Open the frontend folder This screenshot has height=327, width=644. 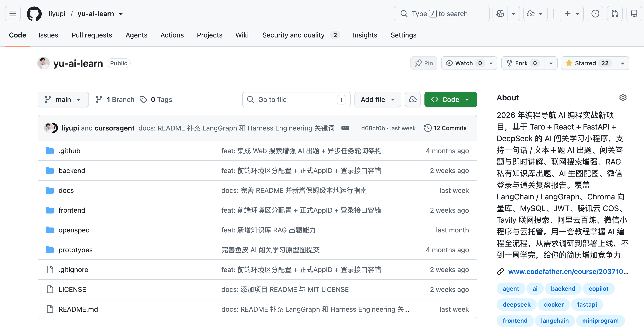pyautogui.click(x=72, y=210)
